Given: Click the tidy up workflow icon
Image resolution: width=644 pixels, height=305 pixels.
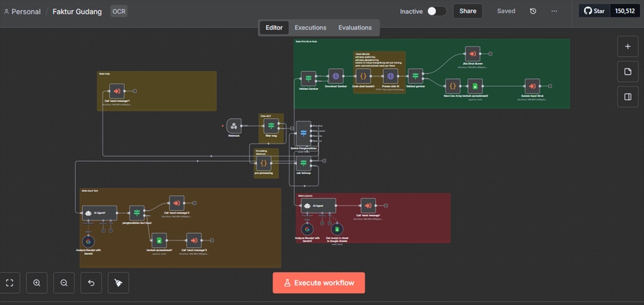Looking at the screenshot, I should (118, 283).
